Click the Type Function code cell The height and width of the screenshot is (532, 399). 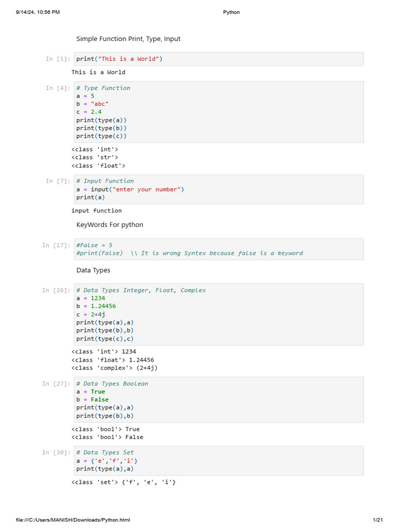219,112
